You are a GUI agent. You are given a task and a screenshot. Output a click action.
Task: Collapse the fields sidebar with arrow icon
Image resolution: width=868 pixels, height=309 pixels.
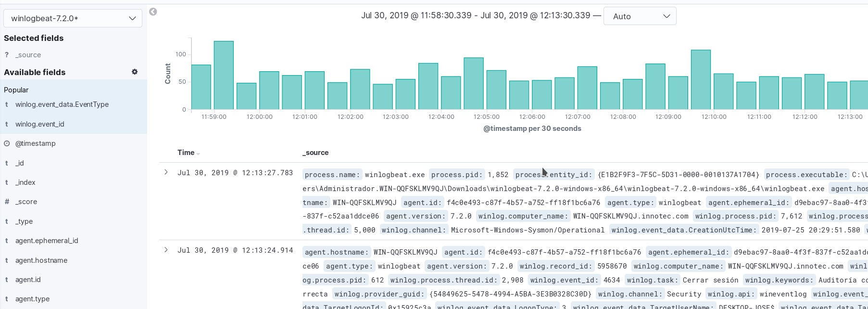tap(153, 12)
